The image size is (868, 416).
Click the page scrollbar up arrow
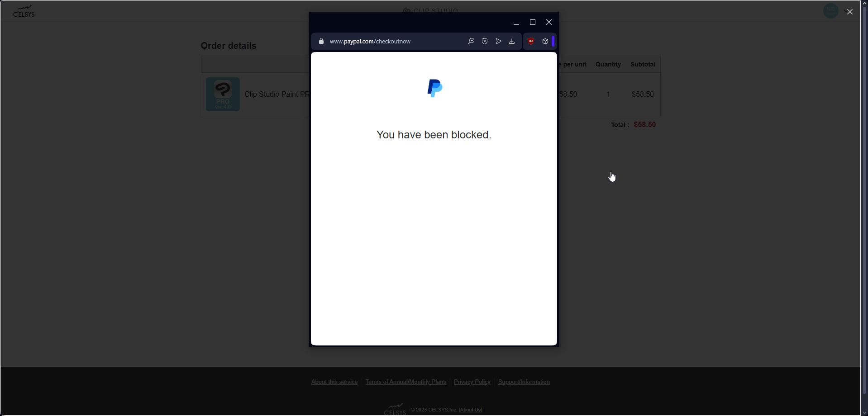click(864, 3)
